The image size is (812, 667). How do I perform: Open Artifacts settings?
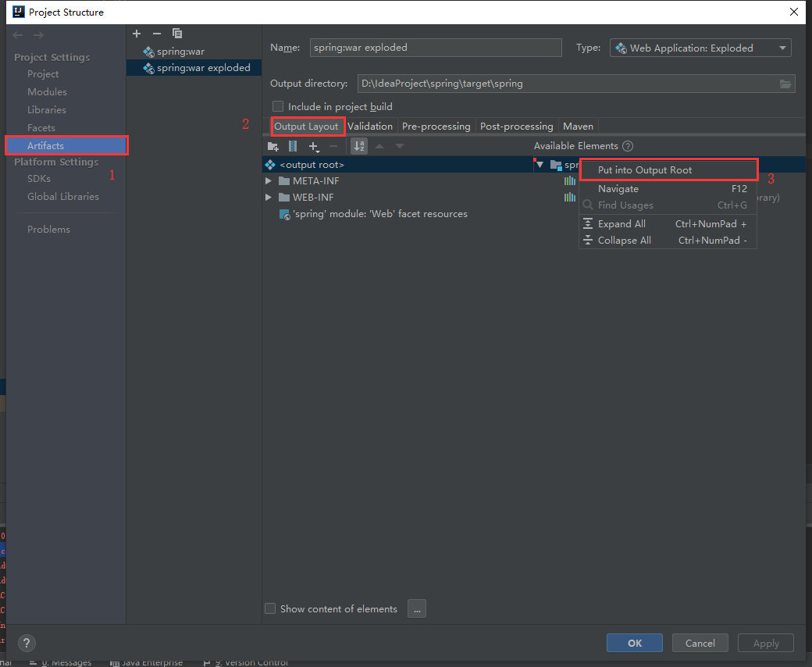[66, 145]
